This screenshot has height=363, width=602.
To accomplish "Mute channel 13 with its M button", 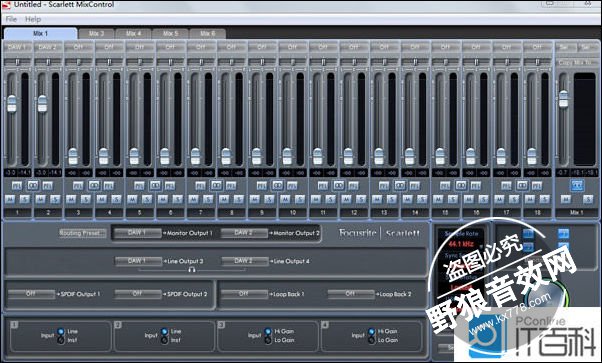I will point(377,199).
